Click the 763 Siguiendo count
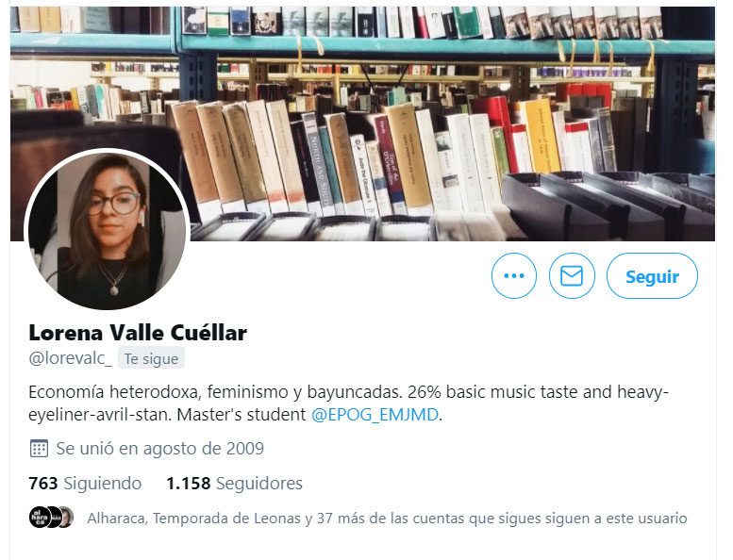Image resolution: width=733 pixels, height=560 pixels. tap(85, 483)
